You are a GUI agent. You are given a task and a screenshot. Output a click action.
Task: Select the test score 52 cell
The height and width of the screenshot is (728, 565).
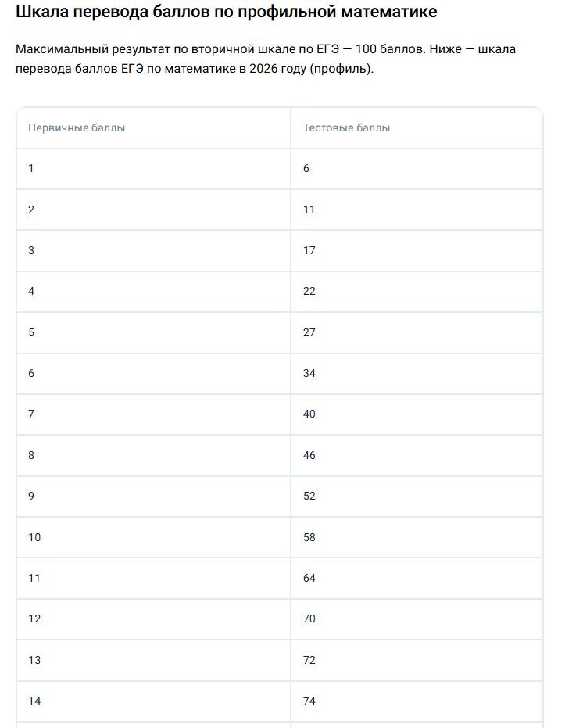click(417, 497)
